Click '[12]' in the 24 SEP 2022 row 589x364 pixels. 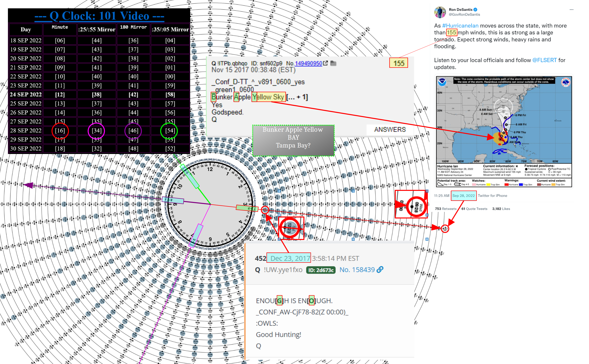coord(60,94)
